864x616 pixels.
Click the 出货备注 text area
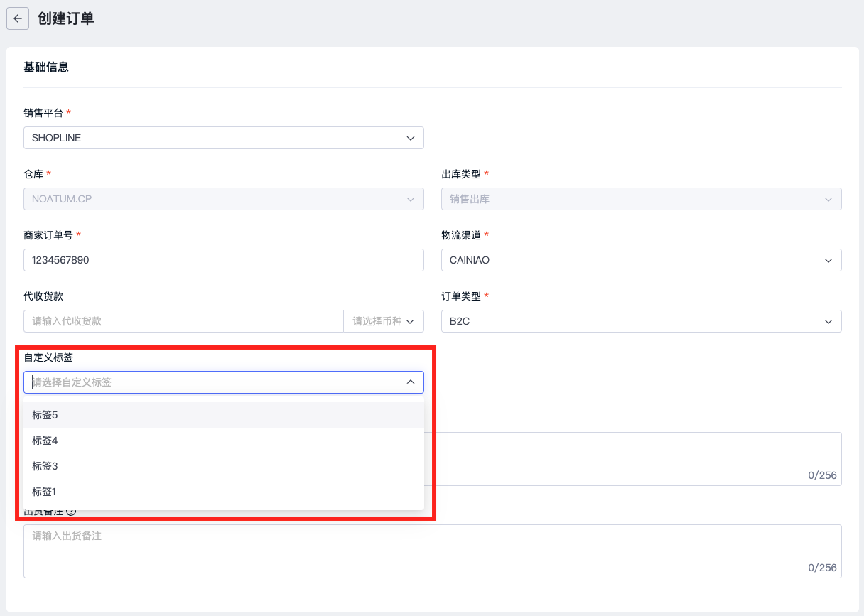click(x=433, y=551)
